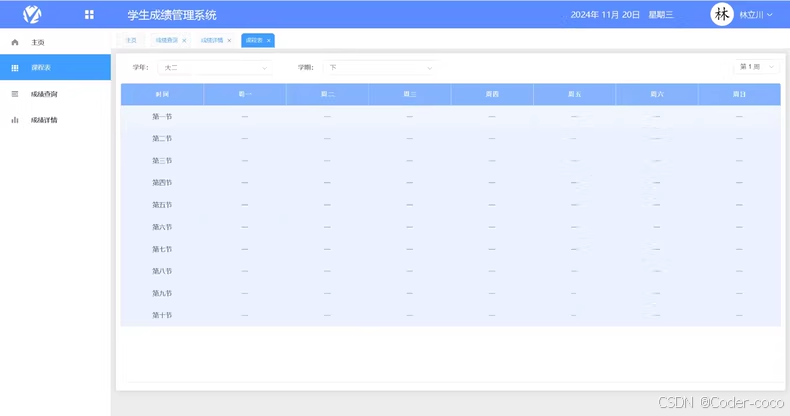Click the 周一 column header
The image size is (790, 416).
pyautogui.click(x=245, y=94)
